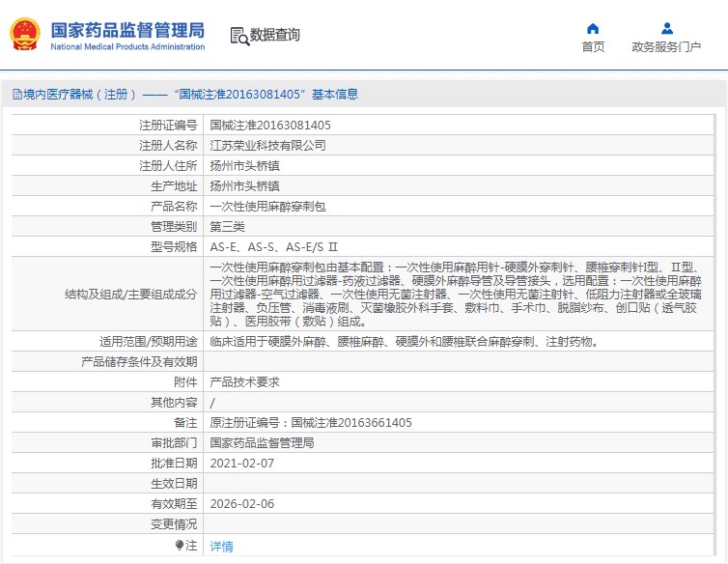Click expiry date 2026-02-06
Viewport: 728px width, 564px height.
point(242,504)
